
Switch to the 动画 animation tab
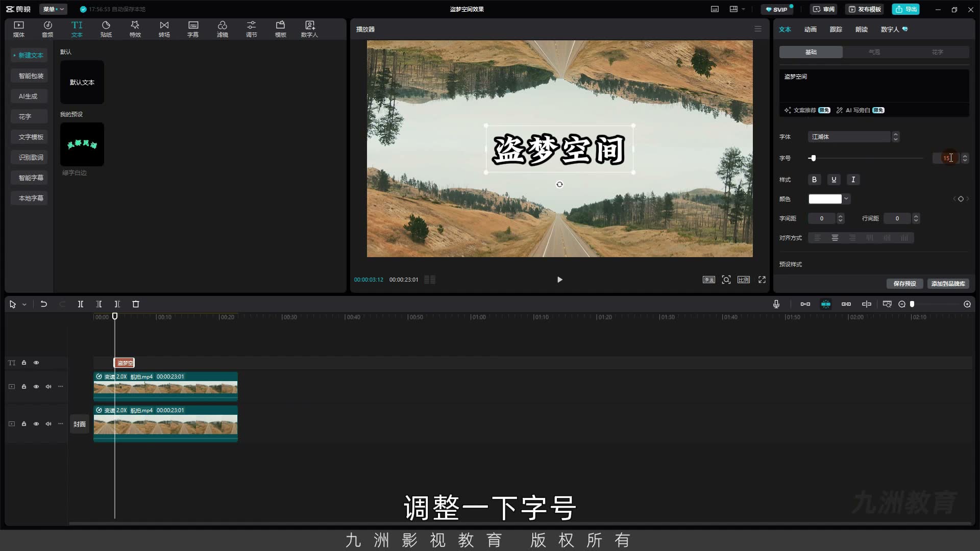(811, 30)
